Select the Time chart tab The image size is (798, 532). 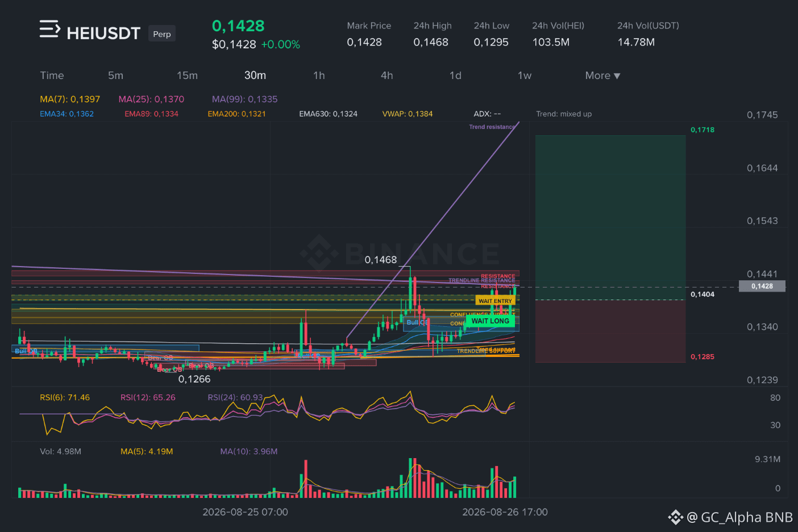click(52, 76)
